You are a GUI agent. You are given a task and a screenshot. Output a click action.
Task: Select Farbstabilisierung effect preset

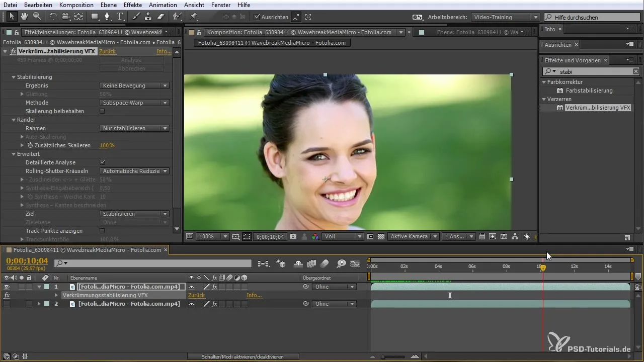589,90
